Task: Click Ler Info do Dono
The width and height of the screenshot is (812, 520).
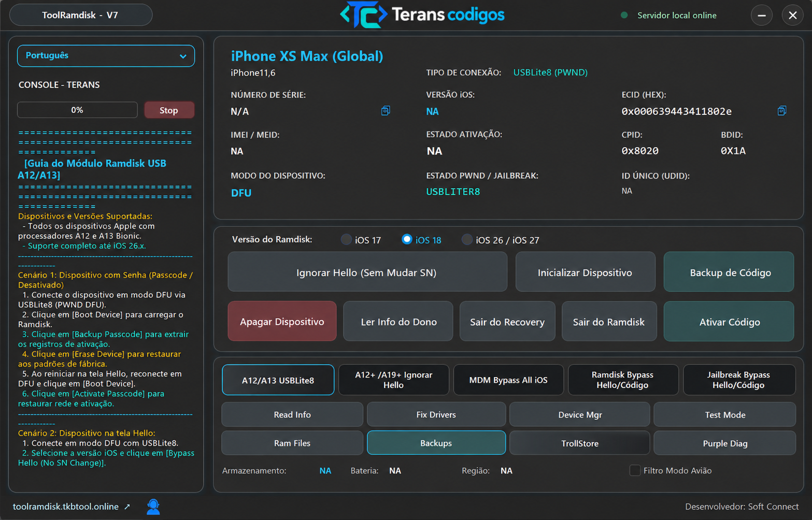Action: tap(398, 322)
